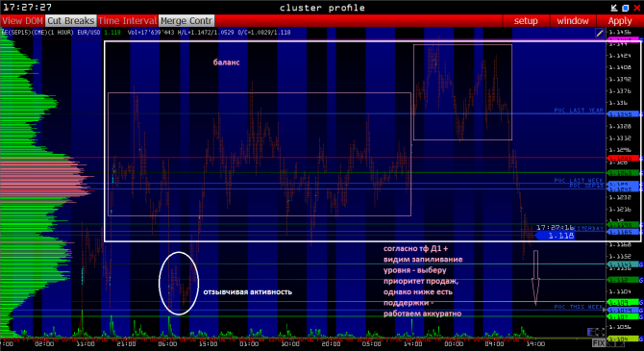Toggle the View DOM option

click(x=23, y=21)
